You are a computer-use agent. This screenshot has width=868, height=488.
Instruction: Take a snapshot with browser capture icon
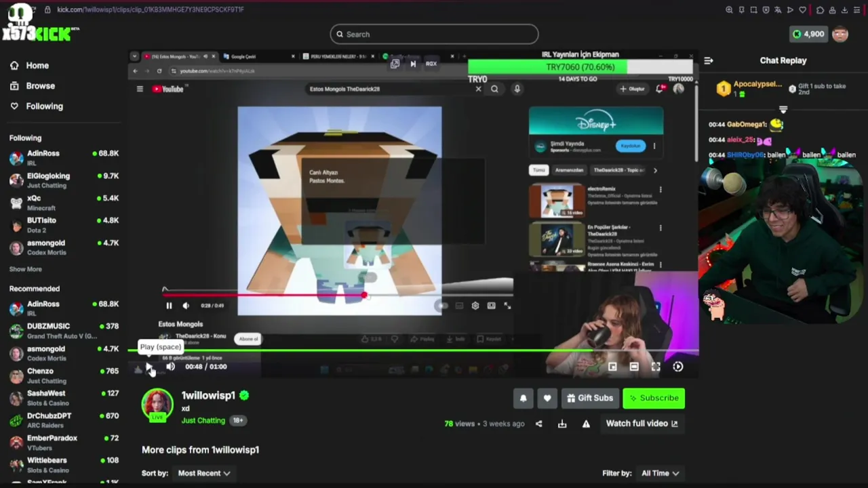click(753, 9)
